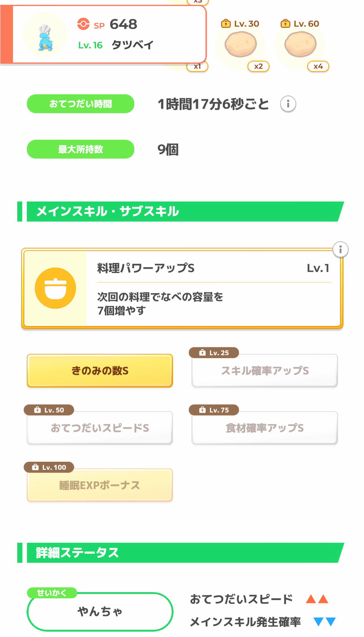Tap the info icon beside helping time
The height and width of the screenshot is (637, 364).
288,104
